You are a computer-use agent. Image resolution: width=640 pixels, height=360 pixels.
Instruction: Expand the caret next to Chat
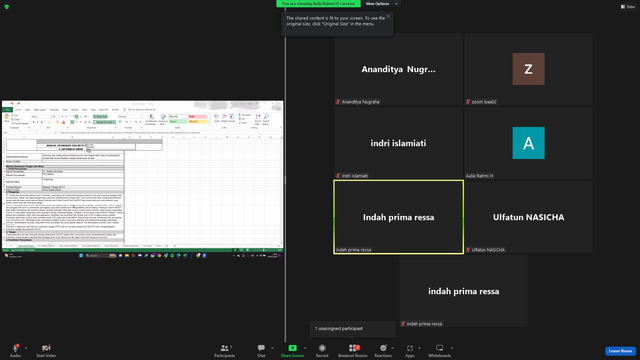click(272, 348)
